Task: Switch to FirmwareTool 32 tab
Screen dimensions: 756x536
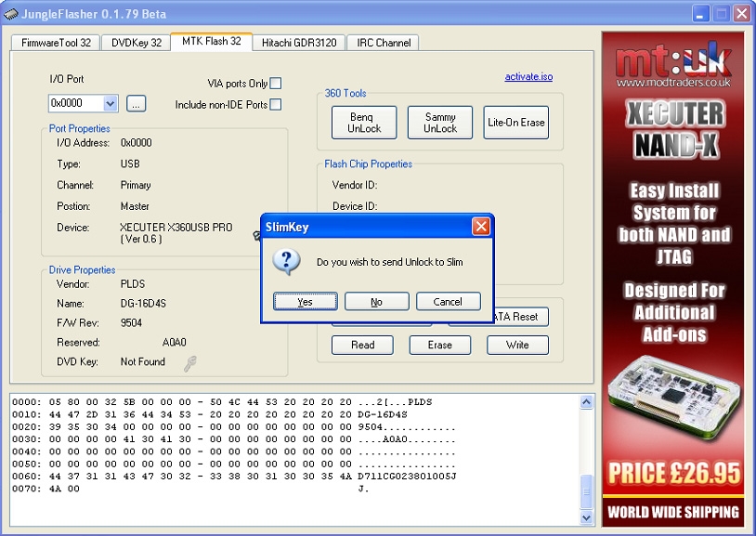Action: pyautogui.click(x=56, y=43)
